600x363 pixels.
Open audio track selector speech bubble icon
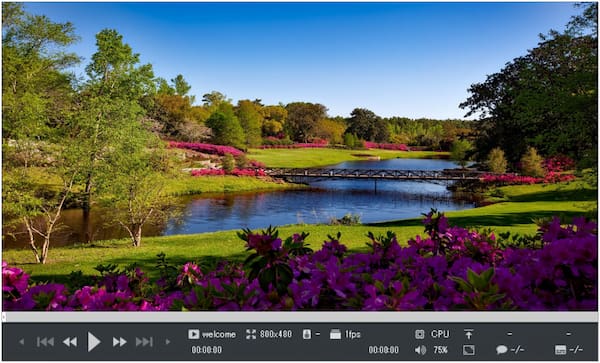click(502, 350)
